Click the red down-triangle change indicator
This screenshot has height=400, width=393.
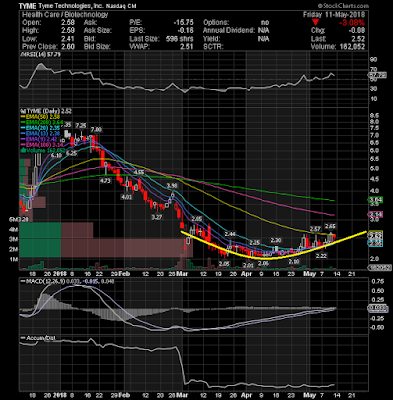point(315,23)
